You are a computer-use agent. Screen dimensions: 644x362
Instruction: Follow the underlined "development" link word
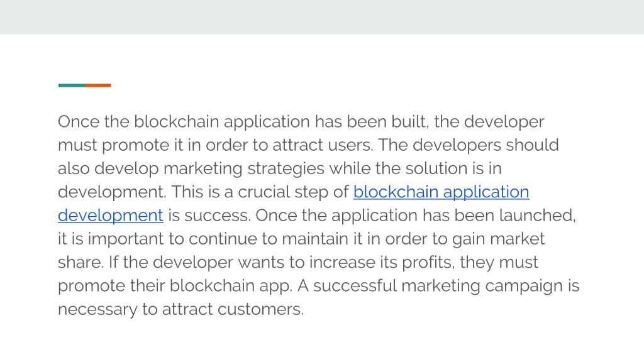point(111,216)
